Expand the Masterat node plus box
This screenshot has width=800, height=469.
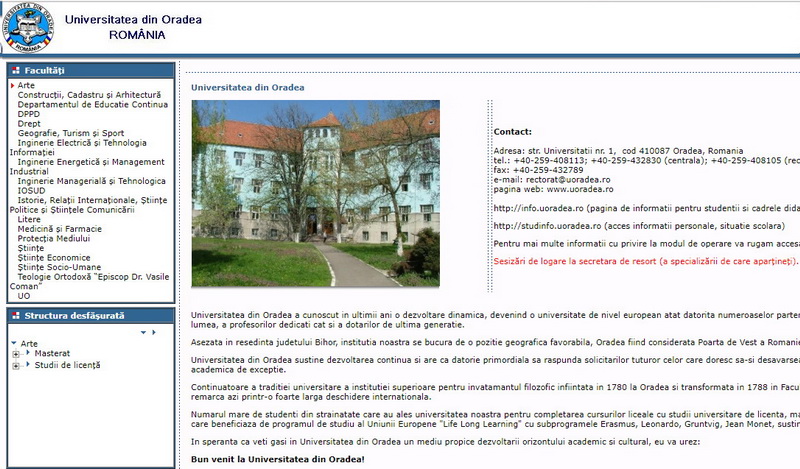pos(16,354)
